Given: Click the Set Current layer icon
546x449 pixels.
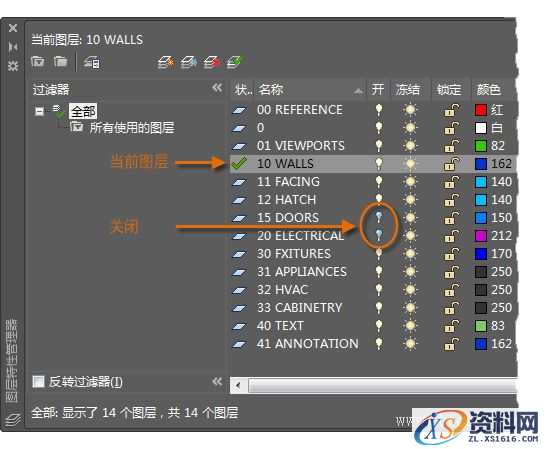Looking at the screenshot, I should [x=235, y=63].
